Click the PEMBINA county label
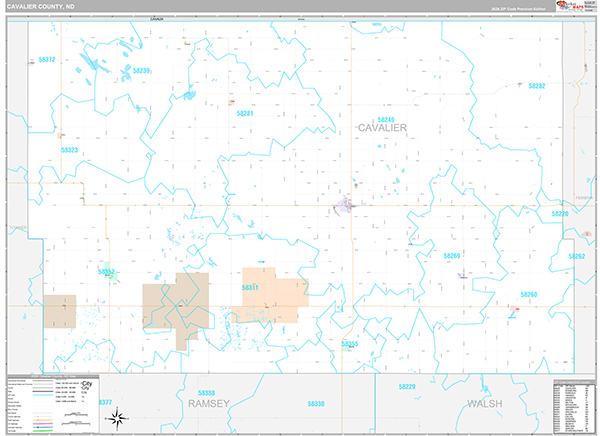 (x=584, y=198)
